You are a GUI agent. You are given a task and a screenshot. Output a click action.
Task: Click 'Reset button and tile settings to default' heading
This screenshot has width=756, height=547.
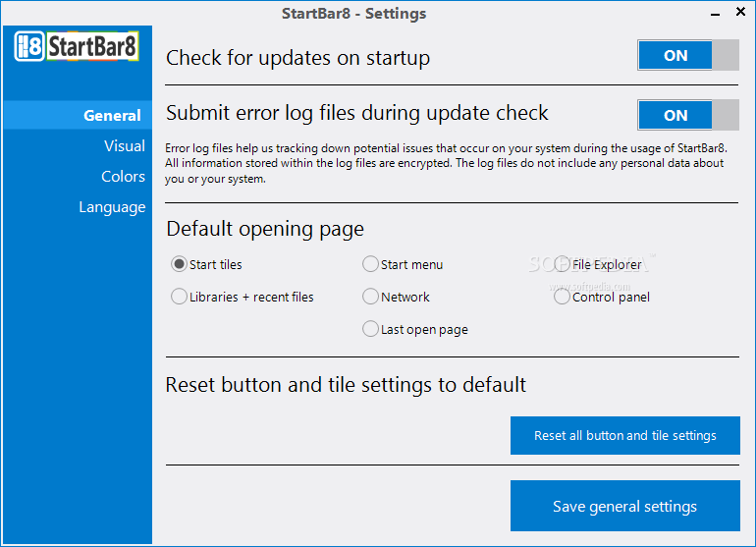coord(346,385)
